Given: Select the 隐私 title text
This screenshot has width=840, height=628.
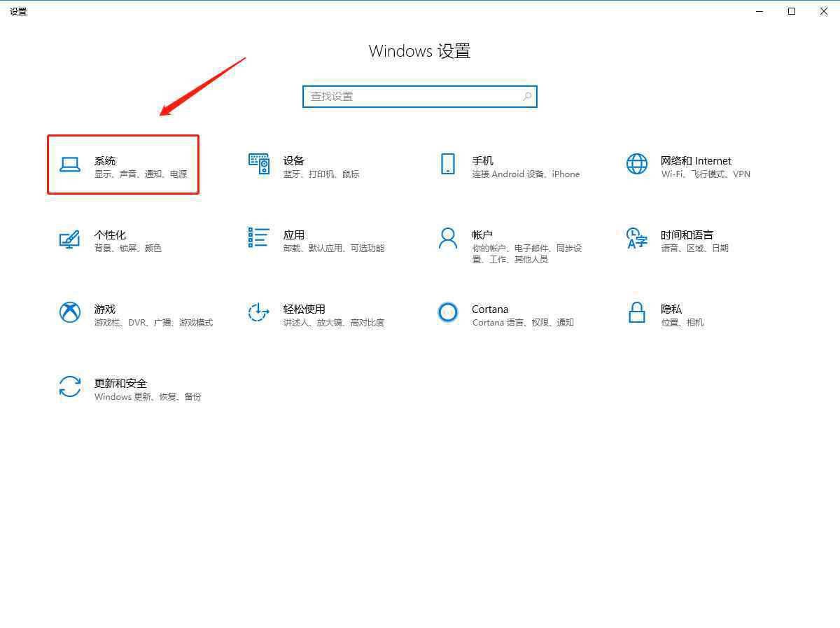Looking at the screenshot, I should pyautogui.click(x=672, y=309).
